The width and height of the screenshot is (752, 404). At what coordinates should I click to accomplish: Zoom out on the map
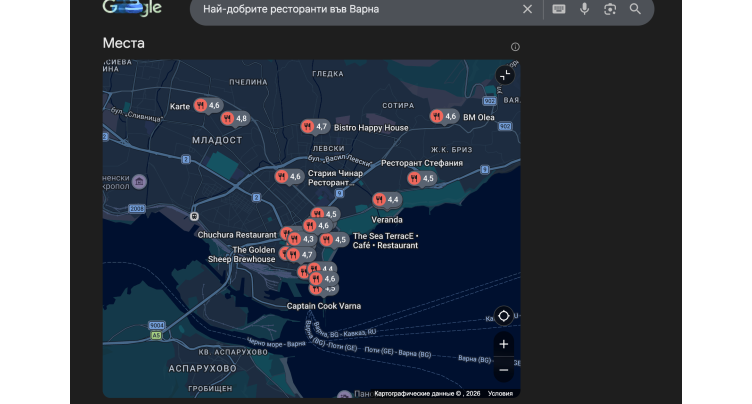504,370
